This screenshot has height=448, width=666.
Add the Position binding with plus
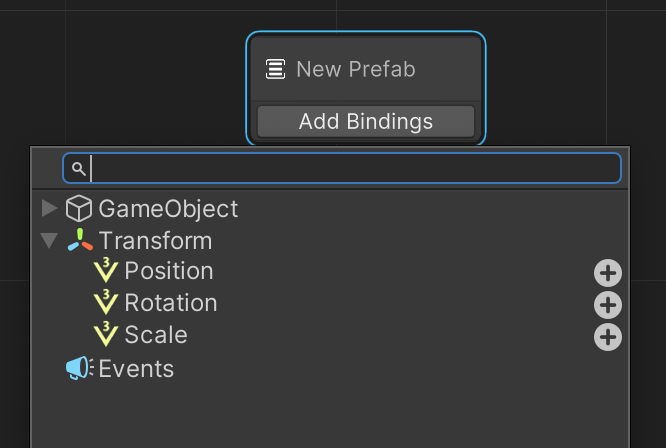(x=608, y=273)
